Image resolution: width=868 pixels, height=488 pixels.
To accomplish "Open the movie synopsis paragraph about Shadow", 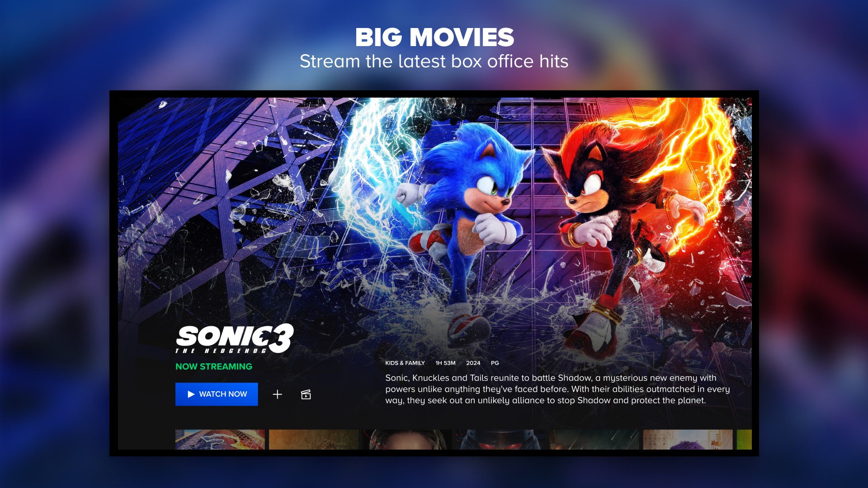I will click(557, 389).
